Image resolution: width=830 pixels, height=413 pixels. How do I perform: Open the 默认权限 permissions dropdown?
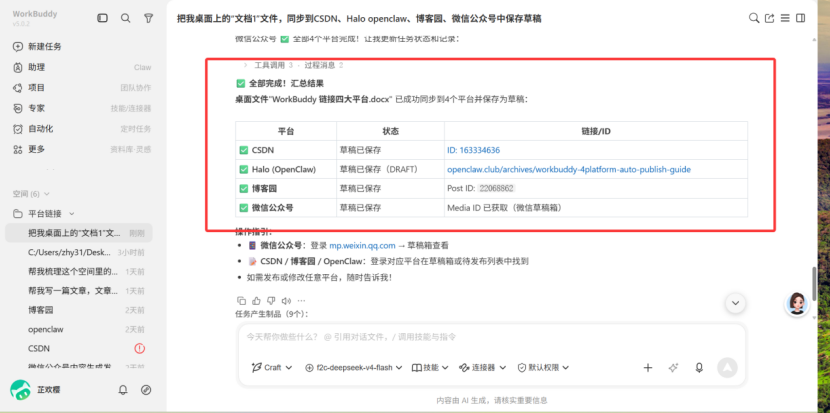click(x=543, y=367)
